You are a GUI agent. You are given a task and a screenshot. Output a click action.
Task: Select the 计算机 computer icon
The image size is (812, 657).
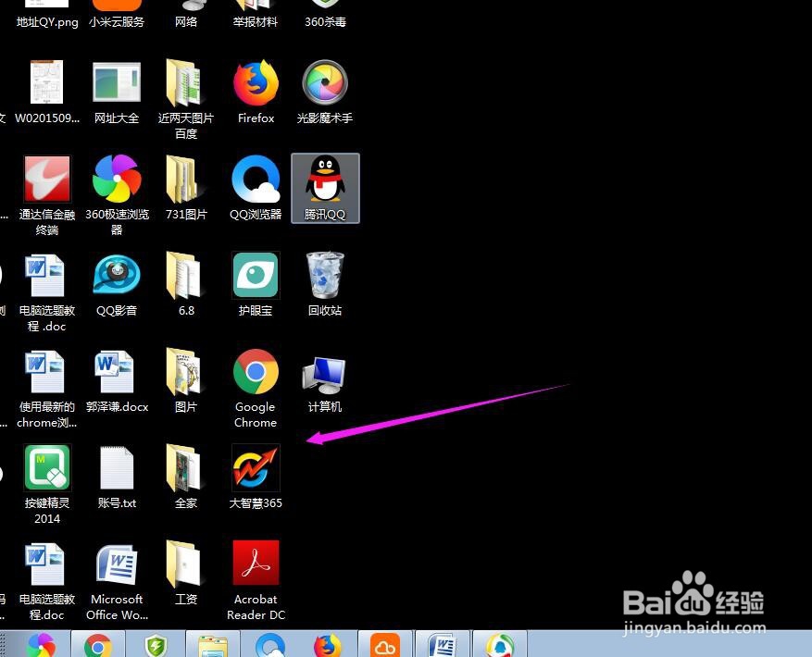tap(325, 383)
